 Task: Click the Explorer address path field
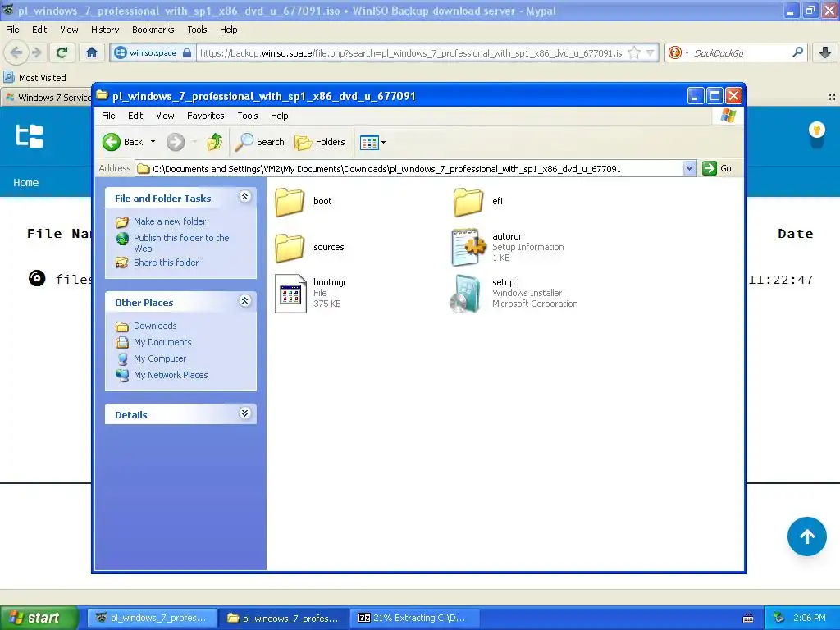[x=410, y=169]
